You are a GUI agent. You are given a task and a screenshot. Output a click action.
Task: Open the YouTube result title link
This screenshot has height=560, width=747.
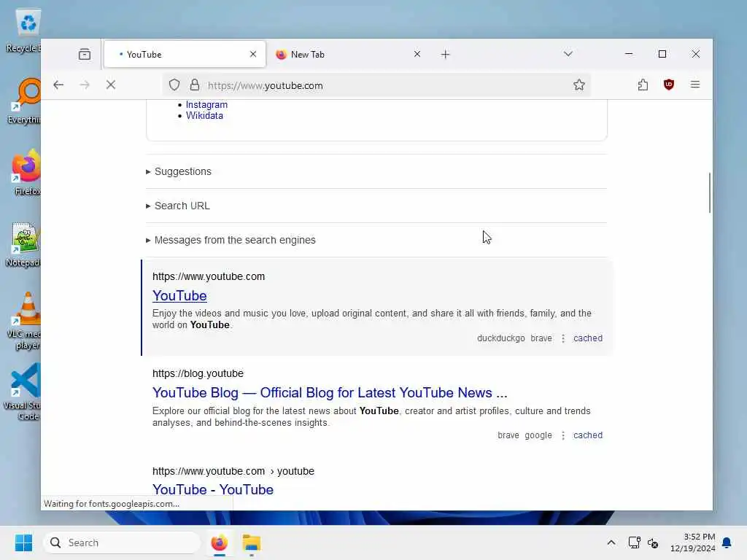[x=179, y=296]
